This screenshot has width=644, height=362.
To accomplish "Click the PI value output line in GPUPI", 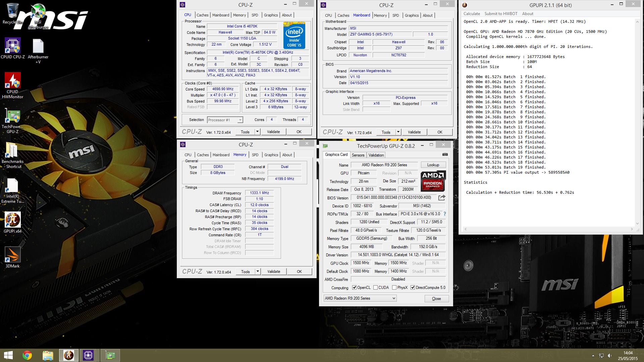I will point(518,173).
